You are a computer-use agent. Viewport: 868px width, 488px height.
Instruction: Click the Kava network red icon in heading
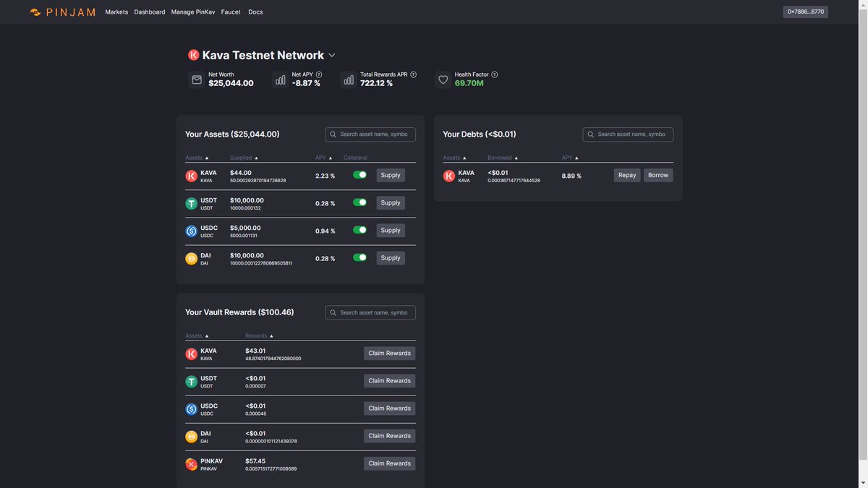pyautogui.click(x=193, y=55)
